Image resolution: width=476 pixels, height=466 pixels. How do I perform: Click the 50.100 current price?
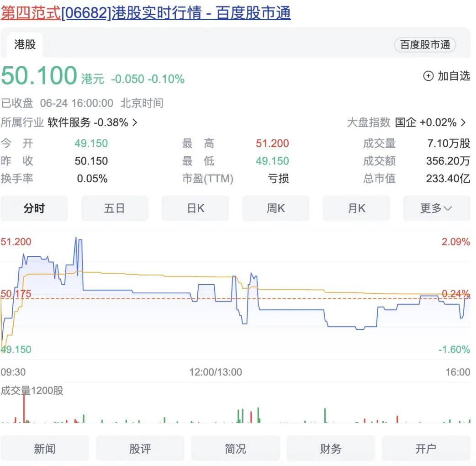tap(39, 75)
